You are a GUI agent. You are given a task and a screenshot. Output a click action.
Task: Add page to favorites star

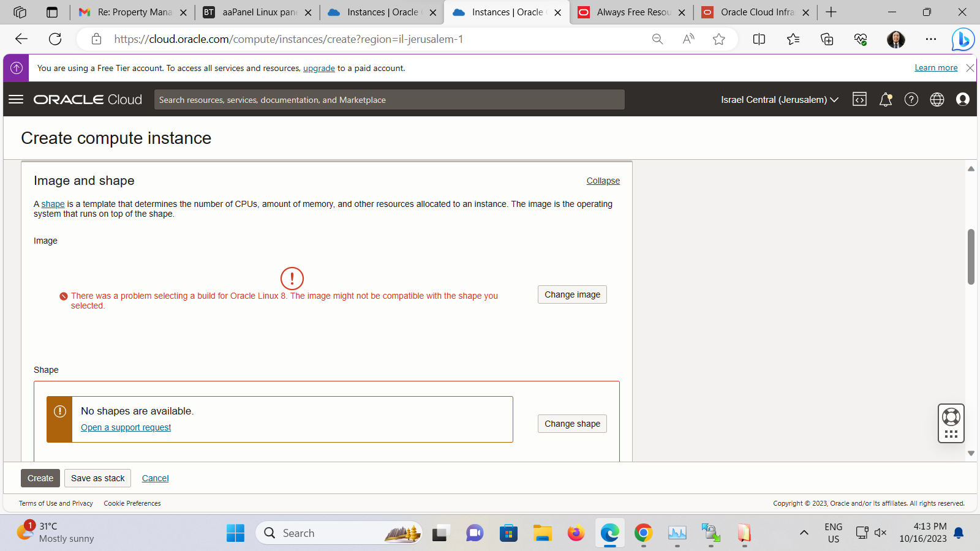point(719,39)
